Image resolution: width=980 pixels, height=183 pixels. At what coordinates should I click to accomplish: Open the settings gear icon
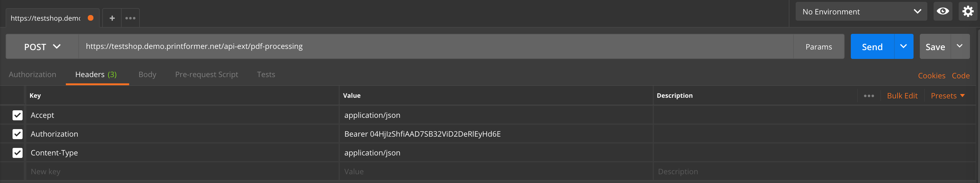coord(968,11)
